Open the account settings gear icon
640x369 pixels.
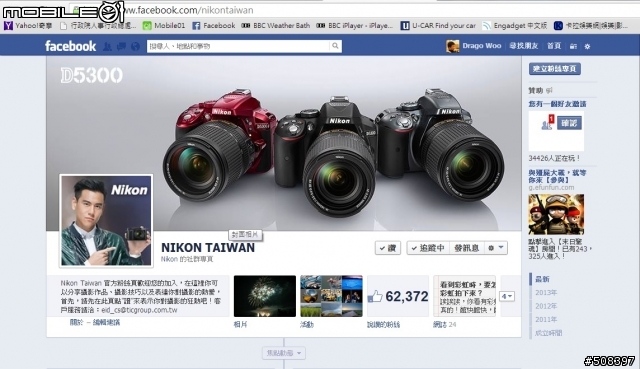(587, 46)
